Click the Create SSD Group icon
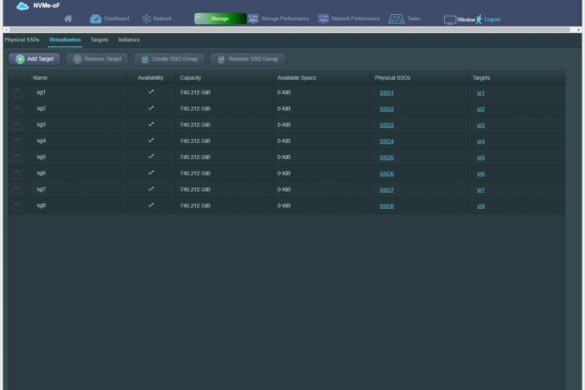Screen dimensions: 585x390 (145, 59)
